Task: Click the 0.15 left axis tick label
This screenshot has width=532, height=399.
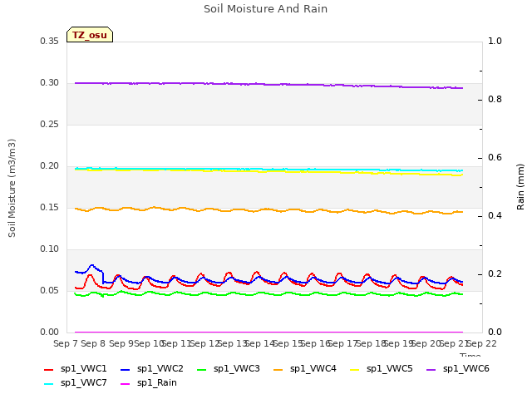Action: coord(50,207)
